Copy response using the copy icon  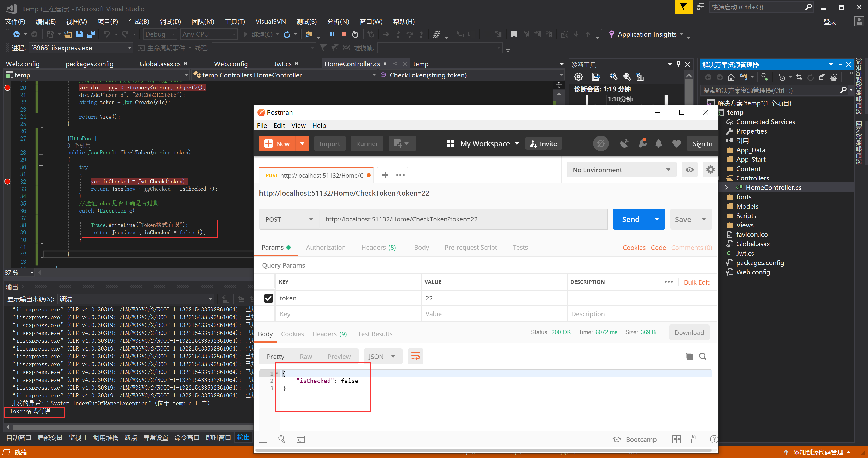coord(689,356)
